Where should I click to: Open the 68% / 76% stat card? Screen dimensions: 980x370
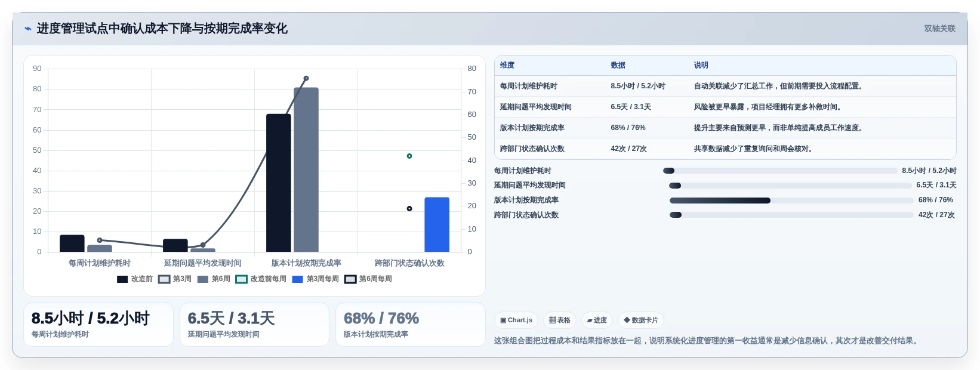click(411, 325)
